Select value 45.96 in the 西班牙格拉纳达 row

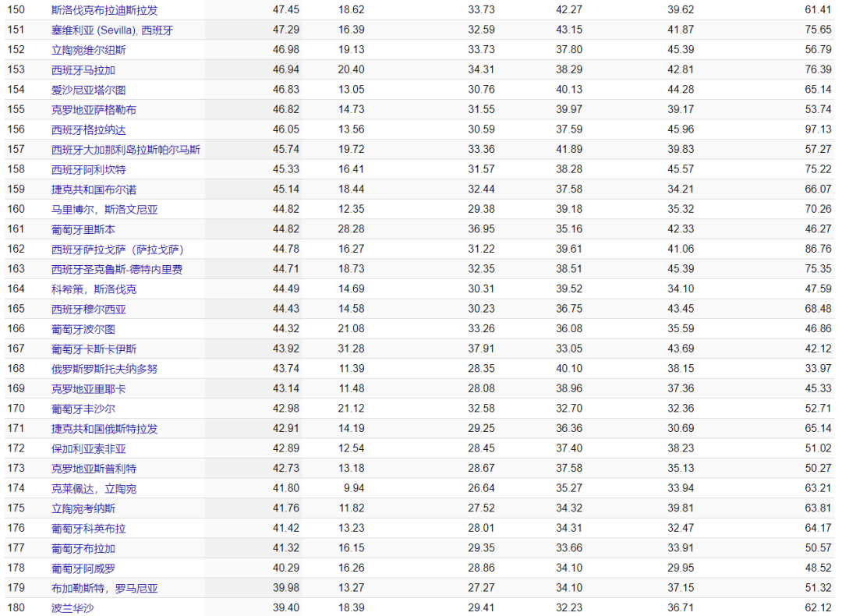coord(681,129)
